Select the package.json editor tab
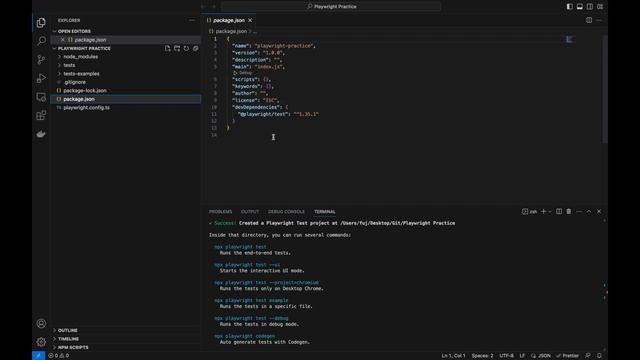Image resolution: width=640 pixels, height=360 pixels. [229, 20]
